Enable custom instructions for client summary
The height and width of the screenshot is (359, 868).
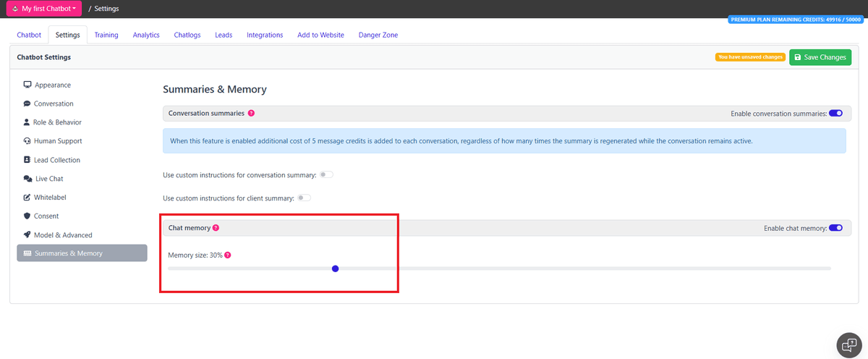pyautogui.click(x=304, y=198)
